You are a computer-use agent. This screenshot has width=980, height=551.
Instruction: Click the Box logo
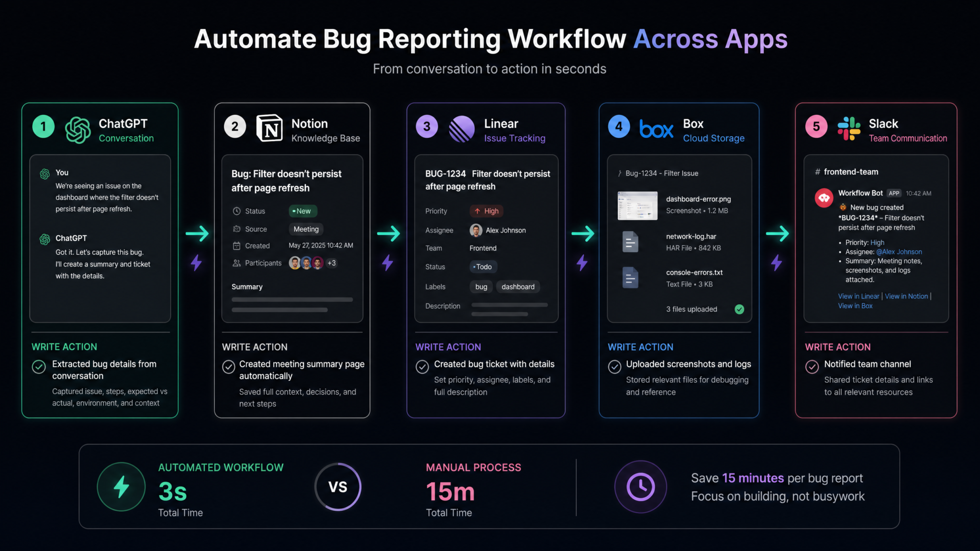(656, 129)
